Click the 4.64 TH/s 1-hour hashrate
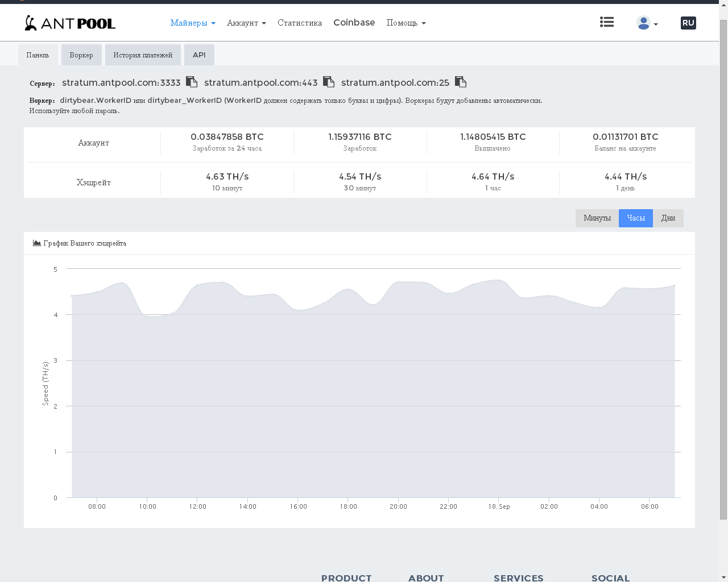 (493, 177)
